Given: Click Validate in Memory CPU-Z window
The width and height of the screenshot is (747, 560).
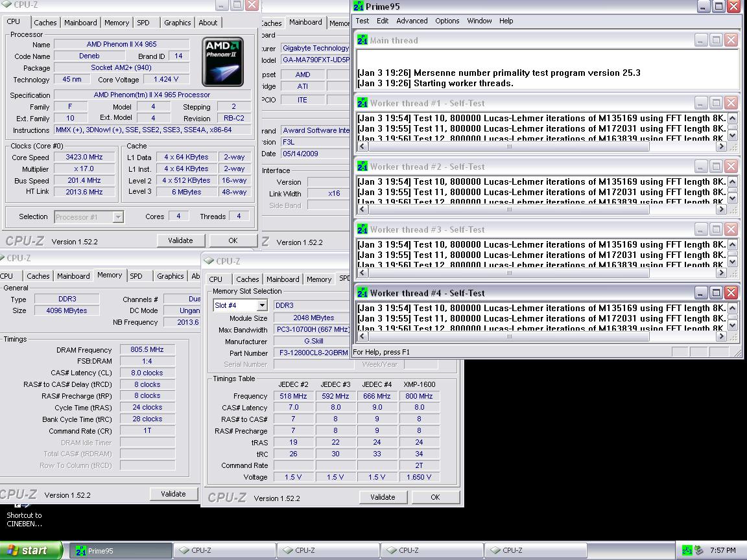Looking at the screenshot, I should [x=173, y=494].
